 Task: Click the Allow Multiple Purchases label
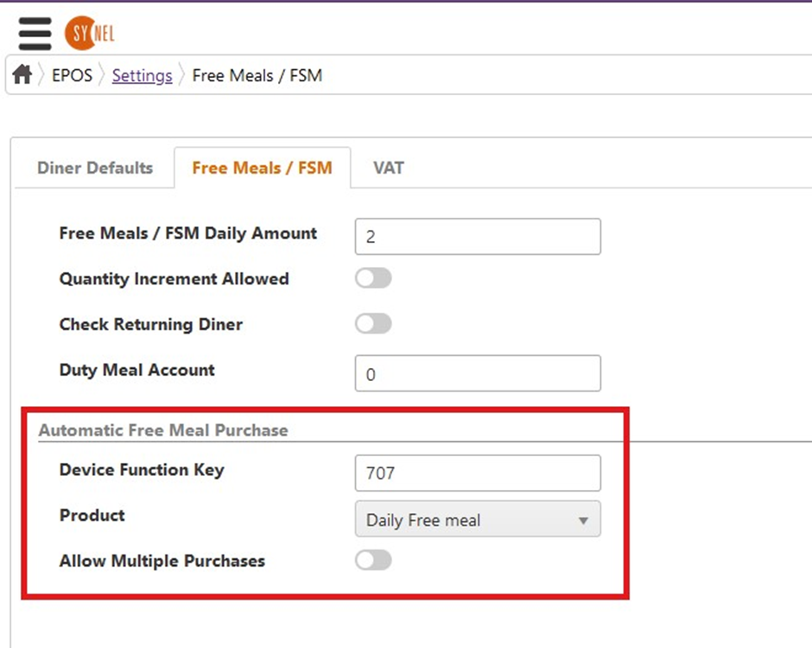click(162, 561)
